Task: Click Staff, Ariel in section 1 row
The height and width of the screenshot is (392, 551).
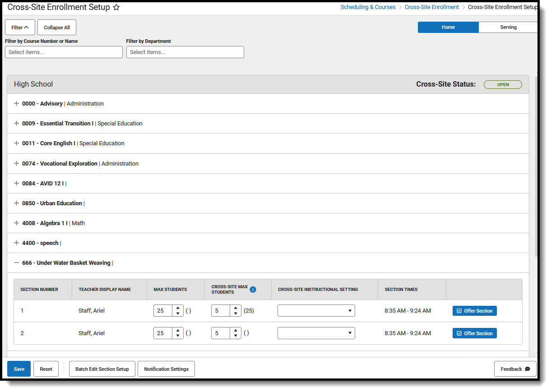Action: (x=92, y=311)
